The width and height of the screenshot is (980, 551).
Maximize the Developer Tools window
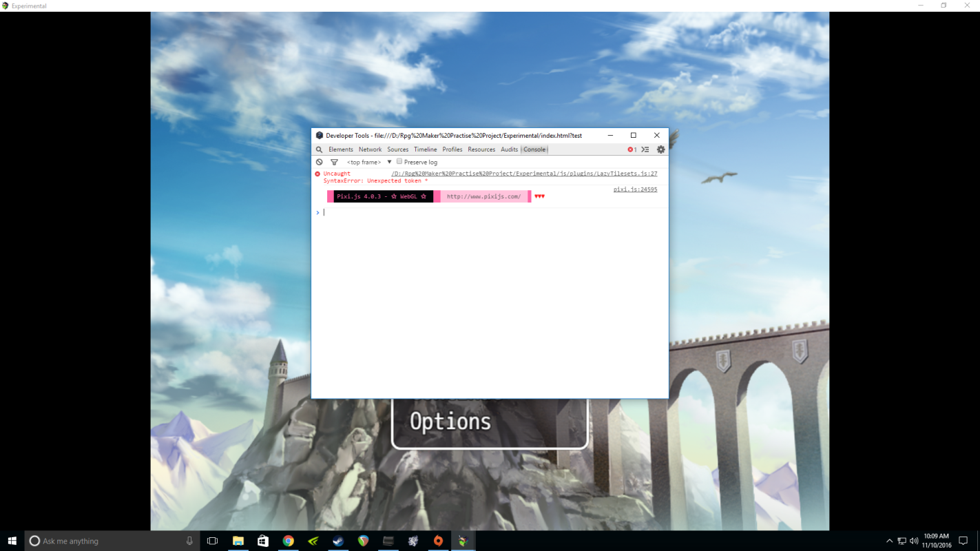click(x=634, y=136)
